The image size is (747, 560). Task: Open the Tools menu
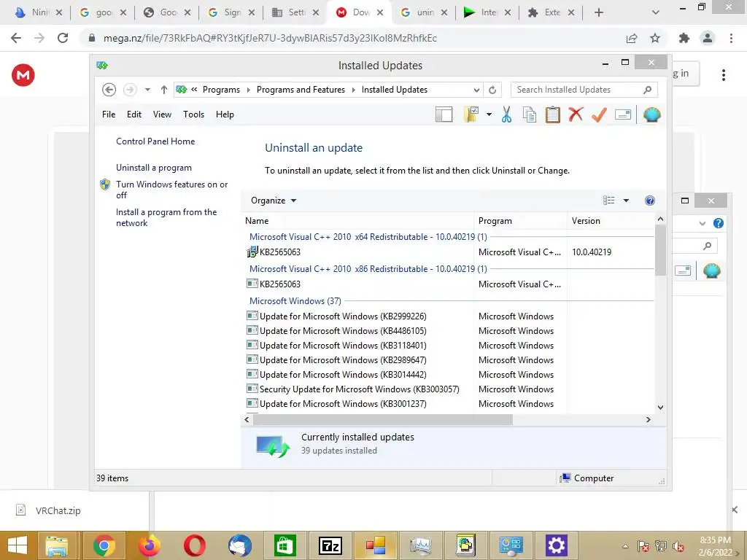193,114
